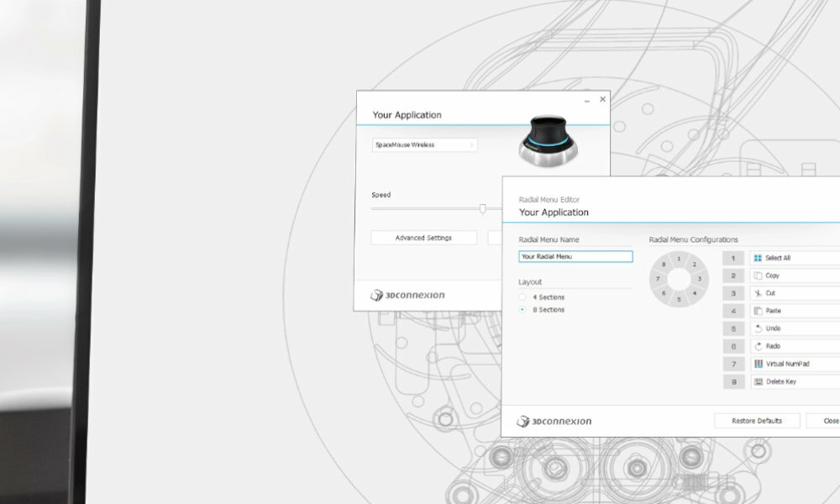Minimize the Your Application settings window

pyautogui.click(x=587, y=100)
